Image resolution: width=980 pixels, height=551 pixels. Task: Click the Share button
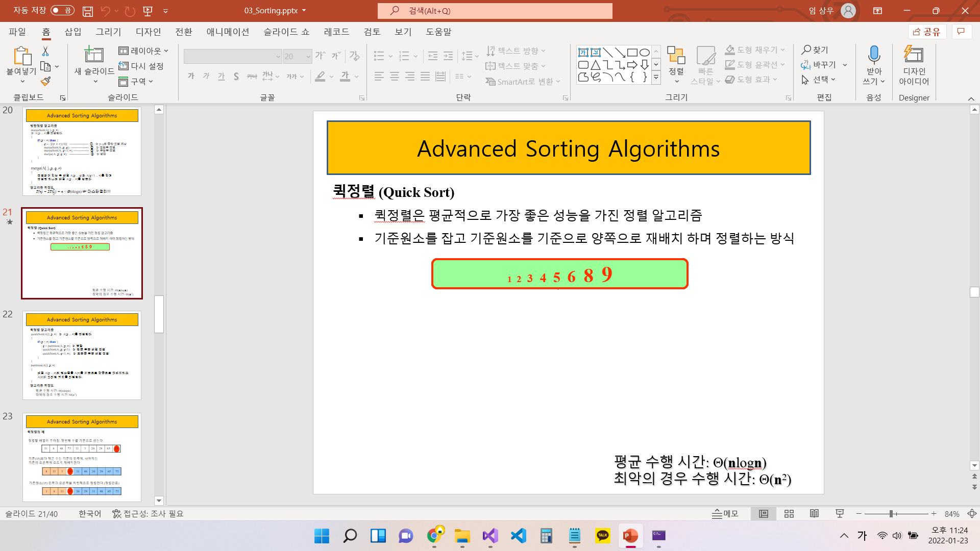[927, 32]
